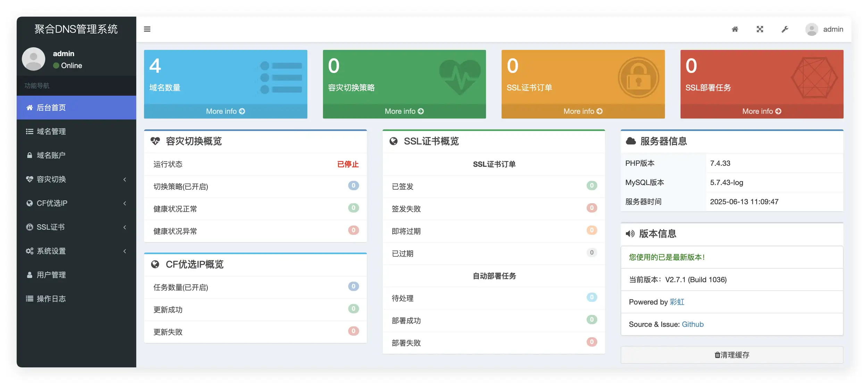Click the large list icon on 域名数量 card

[281, 77]
